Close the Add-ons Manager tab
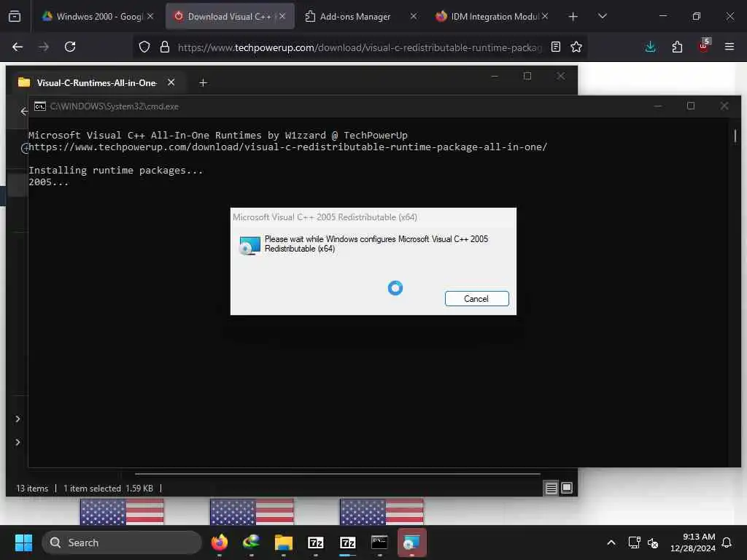This screenshot has width=747, height=560. tap(413, 16)
